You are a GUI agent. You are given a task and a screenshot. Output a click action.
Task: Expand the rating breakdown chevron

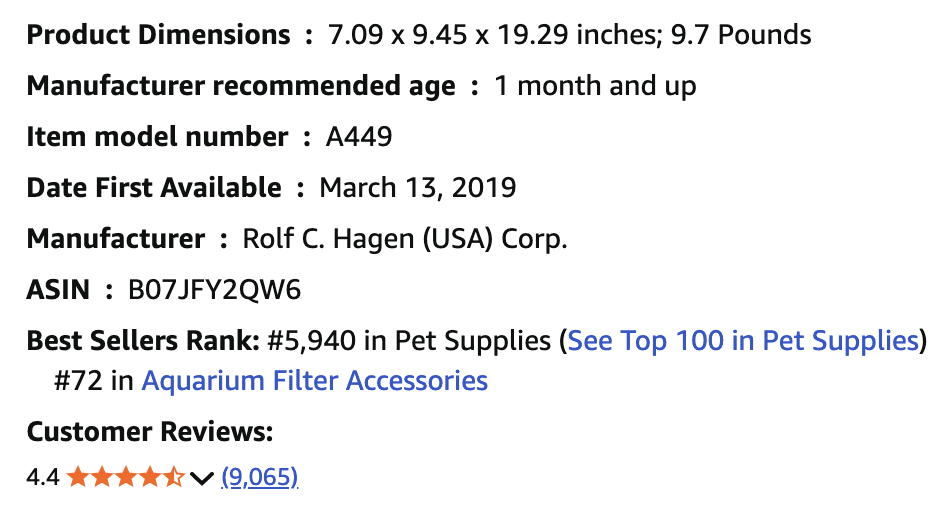coord(201,478)
